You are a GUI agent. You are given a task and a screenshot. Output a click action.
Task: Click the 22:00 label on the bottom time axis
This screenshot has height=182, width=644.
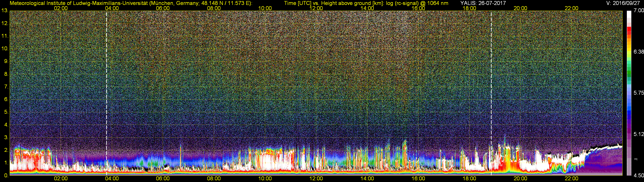click(x=571, y=179)
